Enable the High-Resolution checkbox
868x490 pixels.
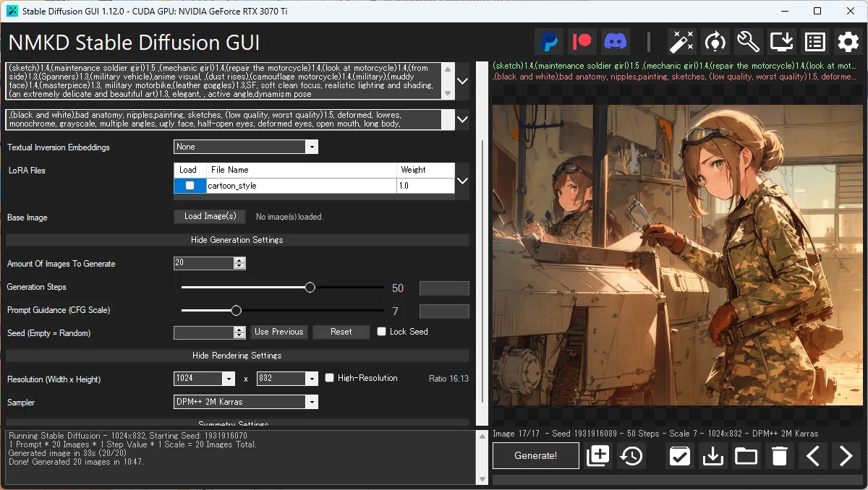point(330,378)
